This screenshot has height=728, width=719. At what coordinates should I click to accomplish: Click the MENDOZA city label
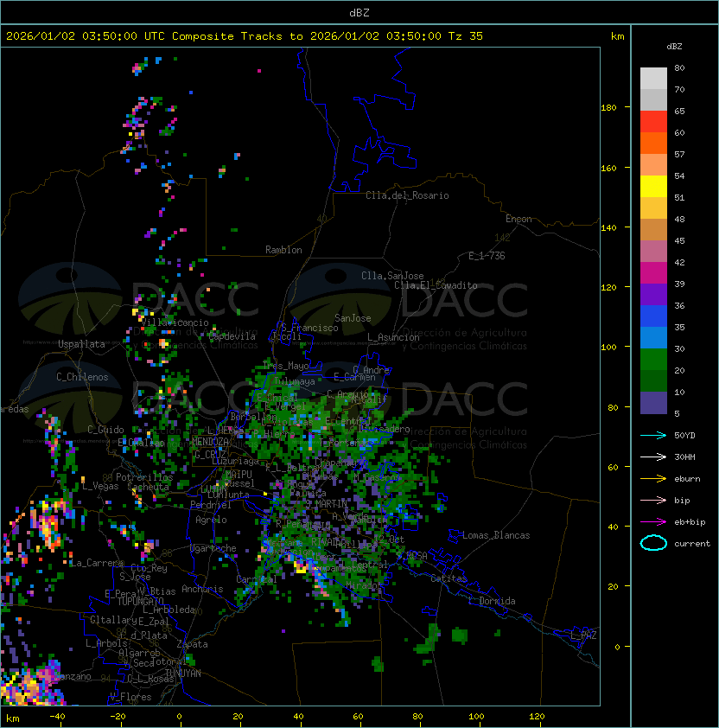(210, 442)
